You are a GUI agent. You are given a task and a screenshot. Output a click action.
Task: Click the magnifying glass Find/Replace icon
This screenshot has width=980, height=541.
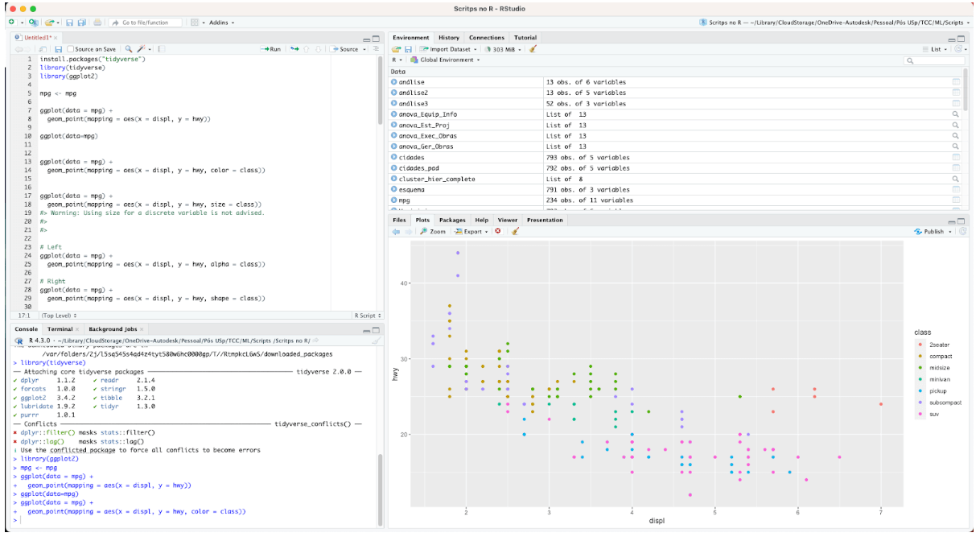[127, 48]
